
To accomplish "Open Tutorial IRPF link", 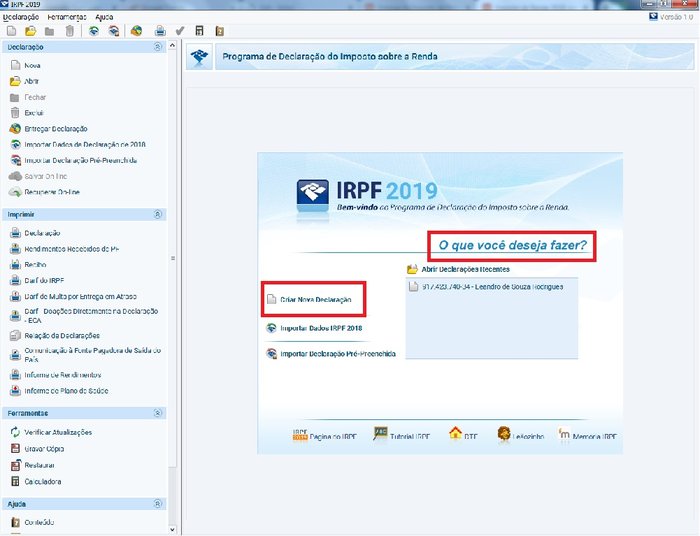I will (x=401, y=434).
